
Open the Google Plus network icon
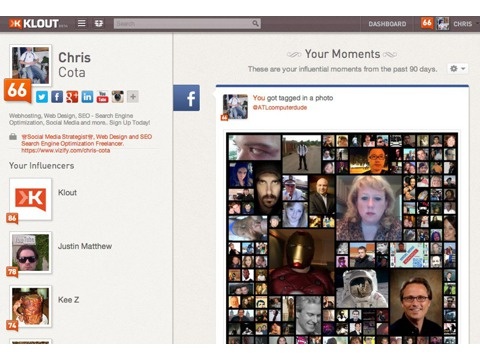pyautogui.click(x=72, y=97)
